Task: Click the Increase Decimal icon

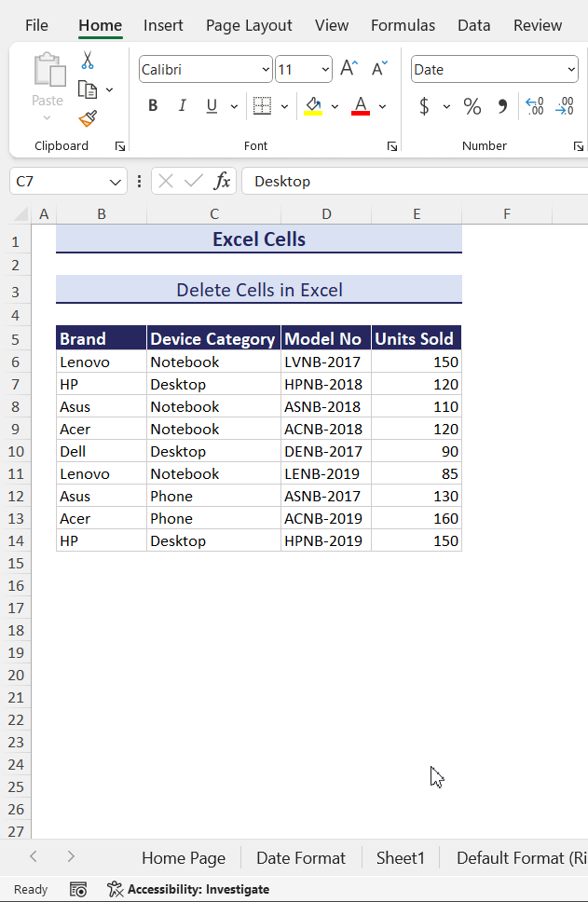Action: click(x=534, y=106)
